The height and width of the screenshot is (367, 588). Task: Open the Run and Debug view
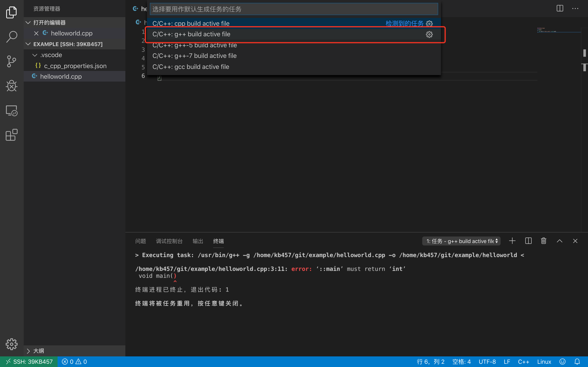pyautogui.click(x=11, y=86)
